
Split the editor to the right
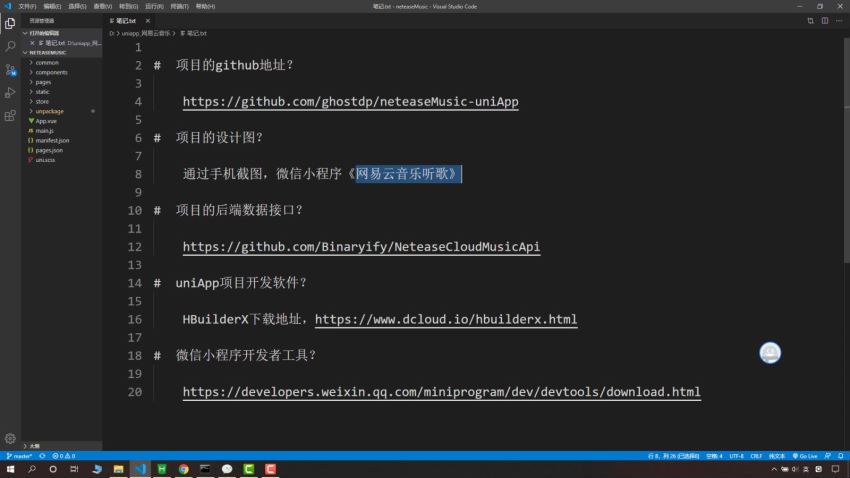825,21
